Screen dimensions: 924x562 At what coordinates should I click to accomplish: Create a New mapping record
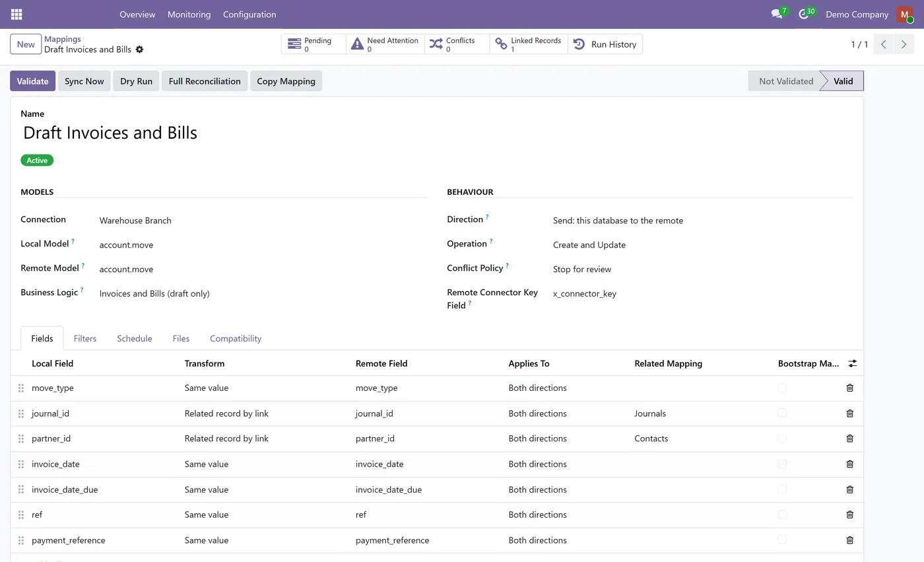26,44
